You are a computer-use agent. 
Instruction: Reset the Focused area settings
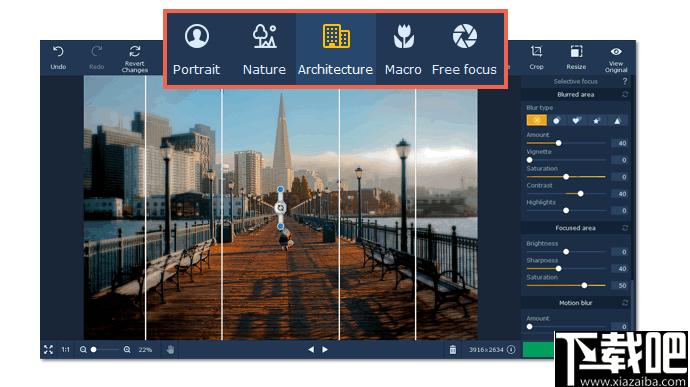coord(625,228)
